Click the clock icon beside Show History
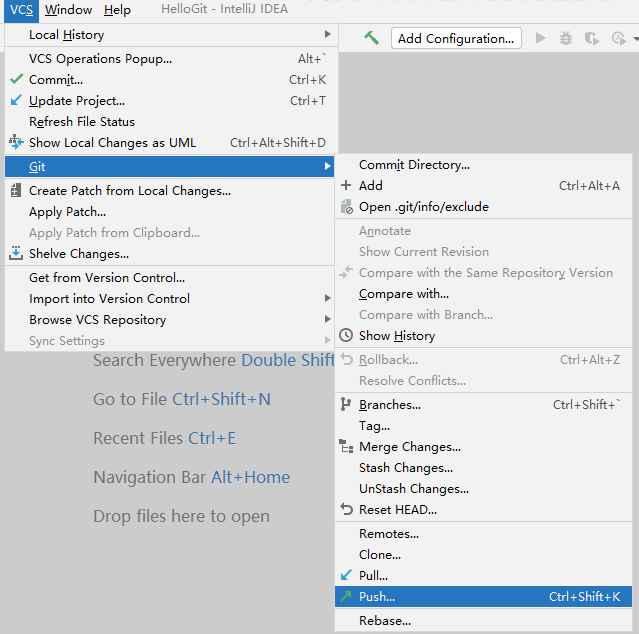This screenshot has height=634, width=639. tap(346, 335)
